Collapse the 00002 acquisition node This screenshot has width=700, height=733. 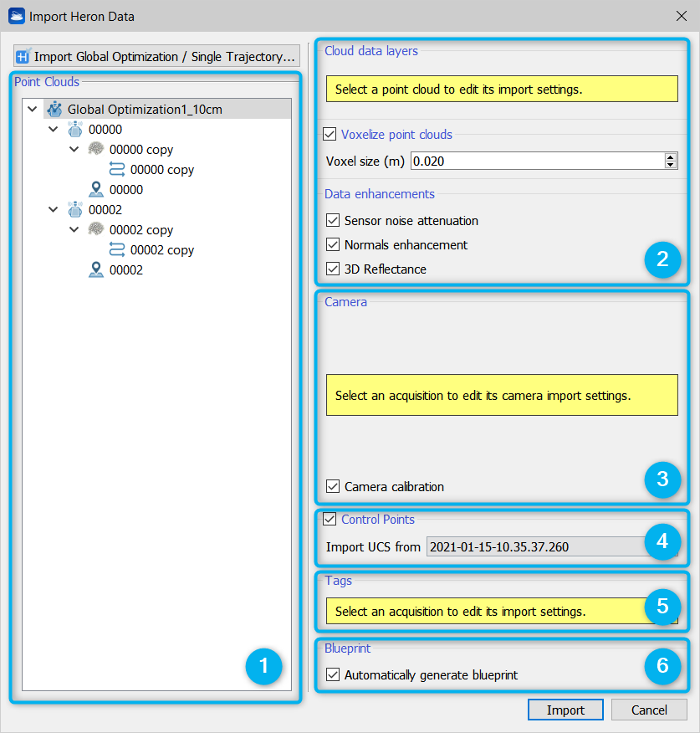[x=54, y=209]
